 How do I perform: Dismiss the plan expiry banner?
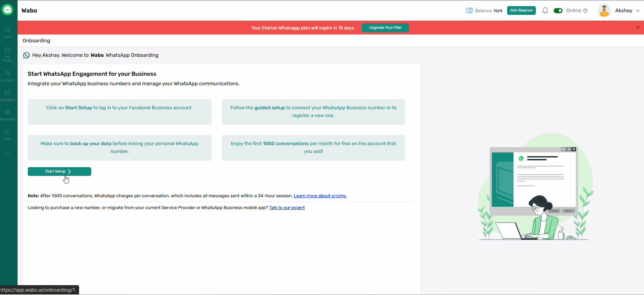pos(638,28)
